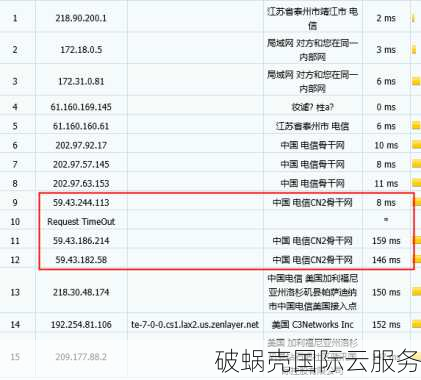This screenshot has width=421, height=380.
Task: Select the 2 ms latency of 218.90.200.1
Action: tap(386, 18)
